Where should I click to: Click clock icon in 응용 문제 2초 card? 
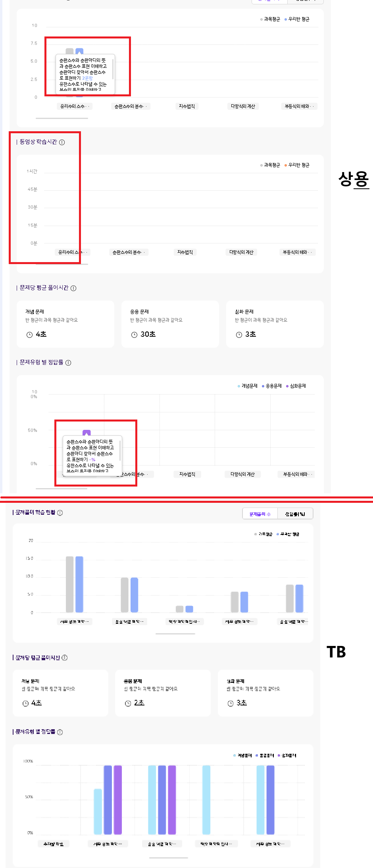click(128, 703)
